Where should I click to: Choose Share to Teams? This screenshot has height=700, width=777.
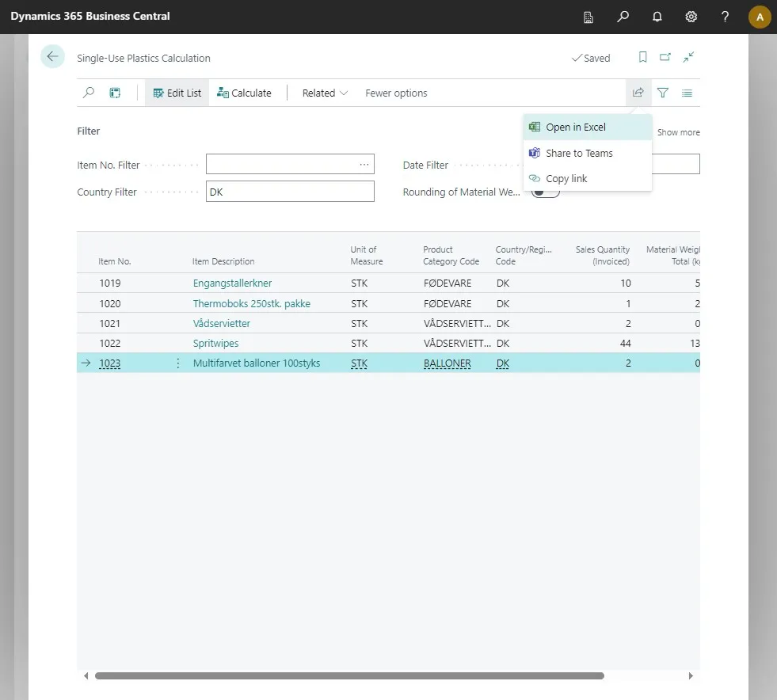(588, 153)
